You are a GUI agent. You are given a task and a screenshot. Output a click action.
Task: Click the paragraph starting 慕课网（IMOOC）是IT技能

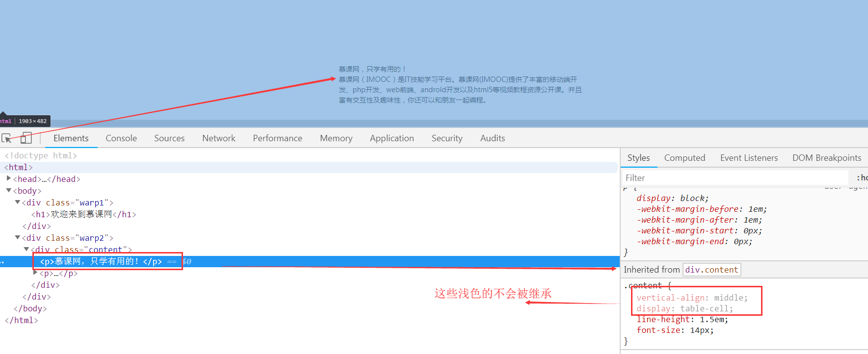pyautogui.click(x=460, y=90)
